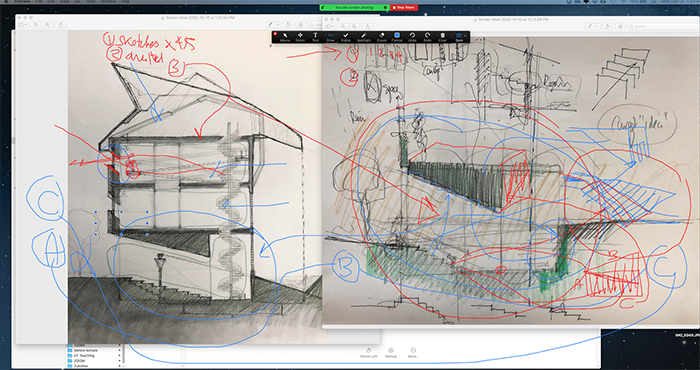Click the Stop Share button

click(x=404, y=8)
